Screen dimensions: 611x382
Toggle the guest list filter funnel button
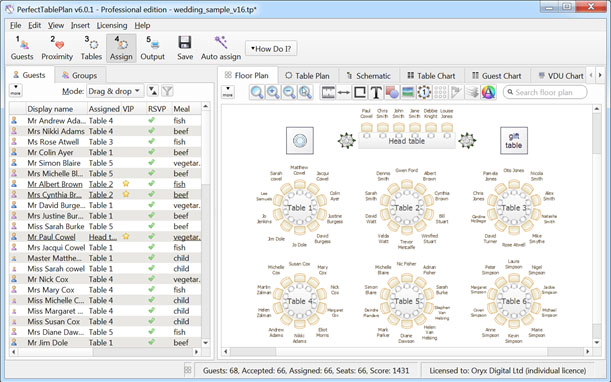[167, 91]
